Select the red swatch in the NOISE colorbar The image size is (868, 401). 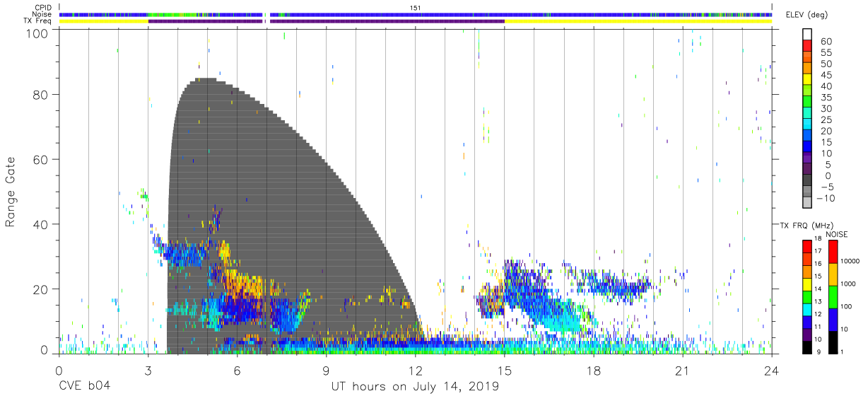[x=832, y=251]
